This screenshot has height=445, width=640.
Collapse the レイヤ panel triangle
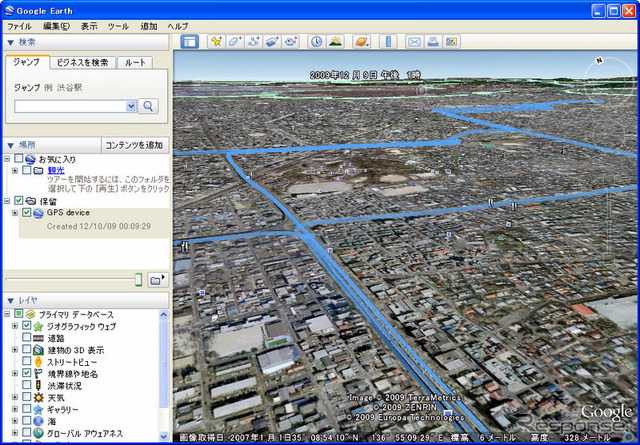coord(11,301)
